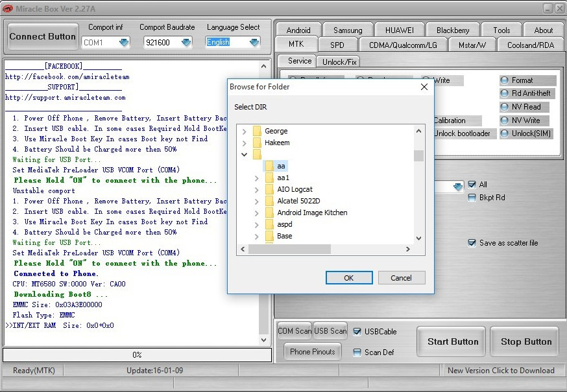Click the USB Scan button
The height and width of the screenshot is (392, 567).
[330, 331]
